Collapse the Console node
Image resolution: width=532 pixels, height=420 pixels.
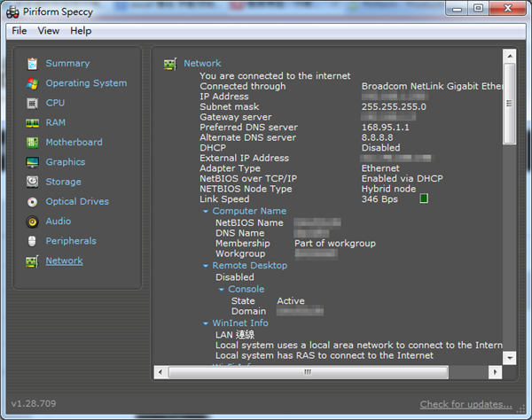[221, 290]
